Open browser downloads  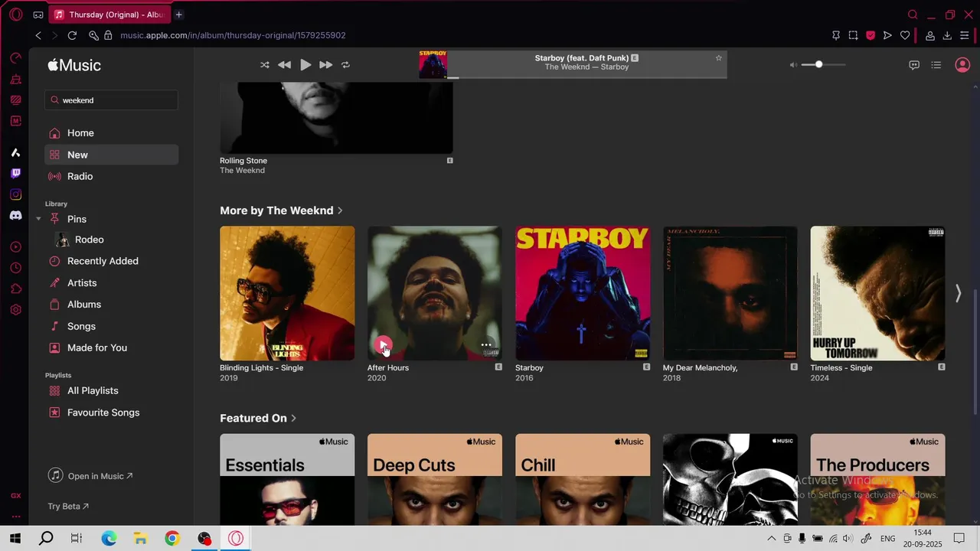(947, 35)
